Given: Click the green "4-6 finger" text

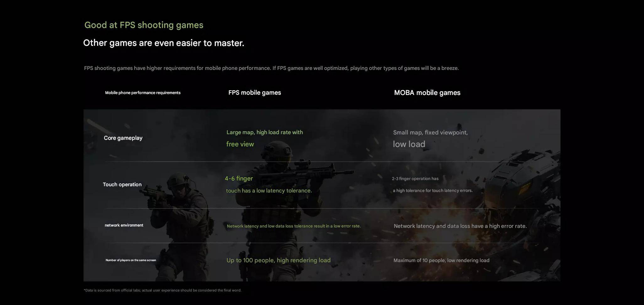Looking at the screenshot, I should tap(239, 179).
